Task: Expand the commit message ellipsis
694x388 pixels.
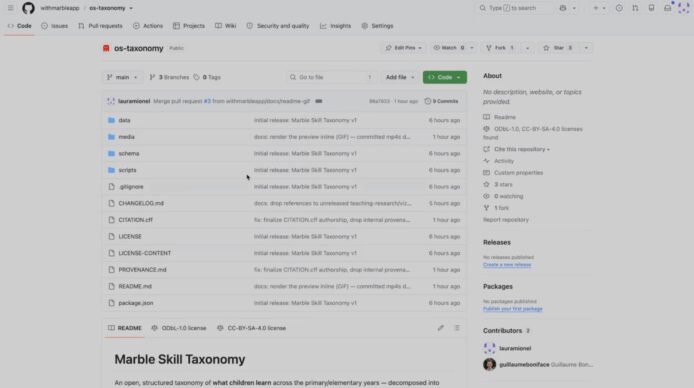Action: 319,101
